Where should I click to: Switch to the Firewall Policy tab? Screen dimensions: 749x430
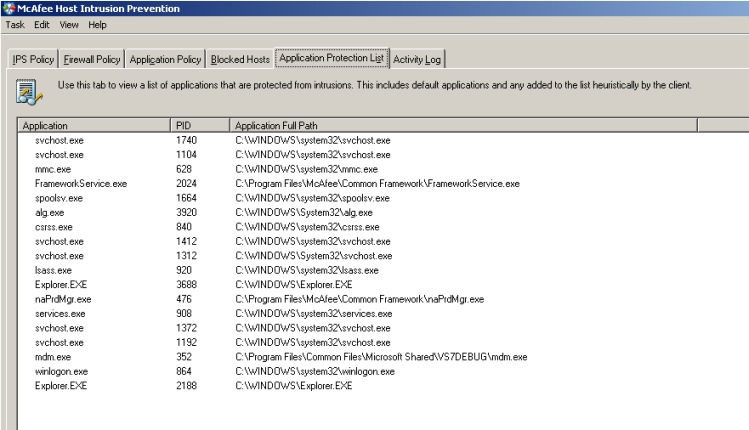tap(92, 59)
